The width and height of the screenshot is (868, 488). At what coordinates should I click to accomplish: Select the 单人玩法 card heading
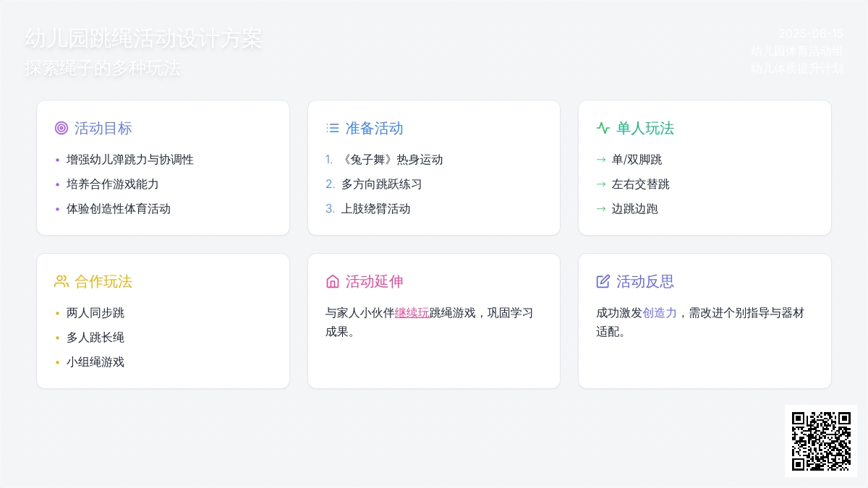click(645, 128)
